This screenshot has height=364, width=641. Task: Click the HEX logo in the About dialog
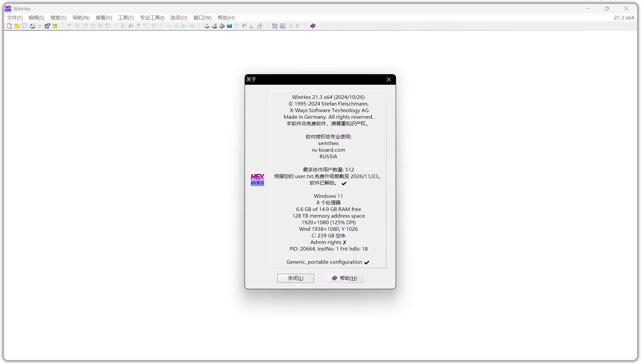(258, 179)
